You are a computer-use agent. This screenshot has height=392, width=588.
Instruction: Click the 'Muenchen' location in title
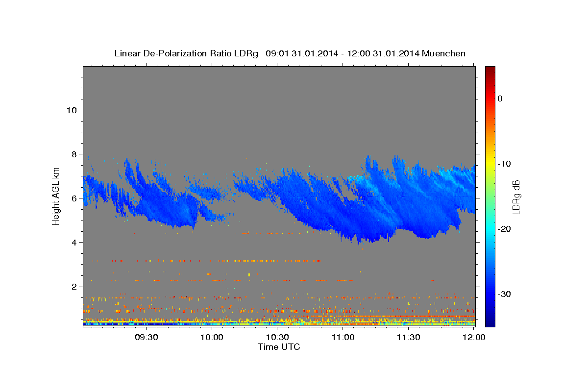click(x=445, y=53)
